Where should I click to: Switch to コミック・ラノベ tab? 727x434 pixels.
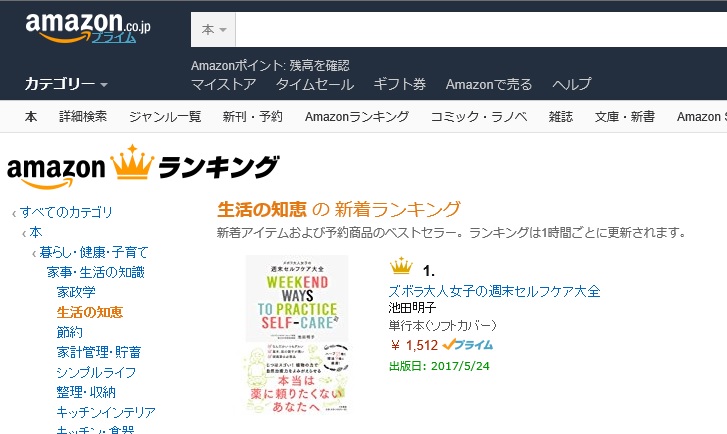coord(479,116)
